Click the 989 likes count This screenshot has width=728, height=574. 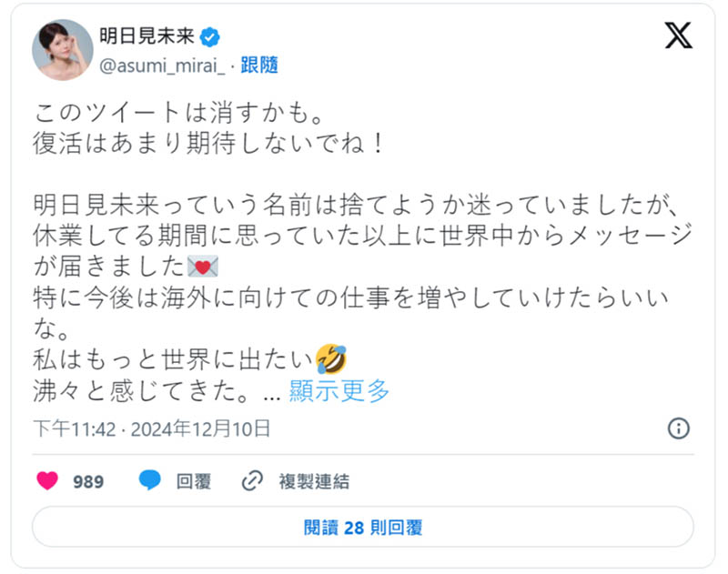(88, 481)
